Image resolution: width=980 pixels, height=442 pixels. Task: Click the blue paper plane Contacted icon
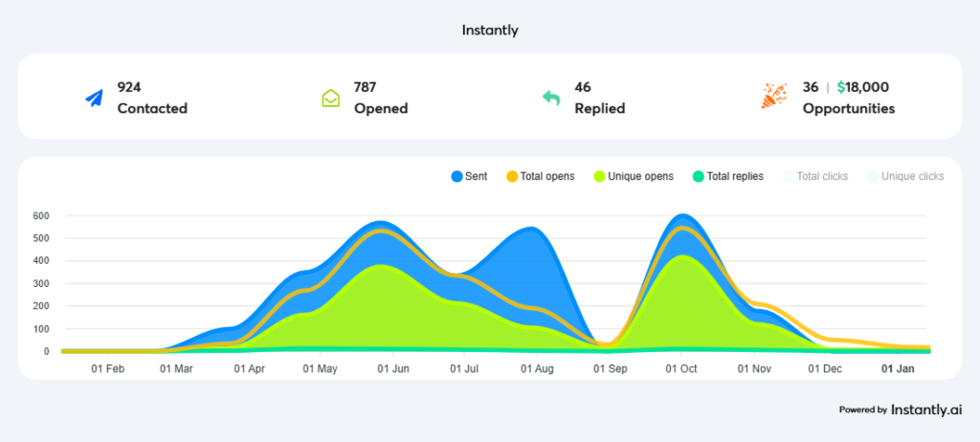tap(95, 99)
